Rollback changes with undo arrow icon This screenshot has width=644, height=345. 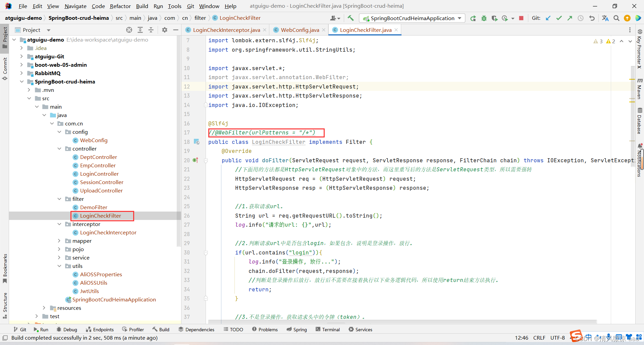click(592, 18)
